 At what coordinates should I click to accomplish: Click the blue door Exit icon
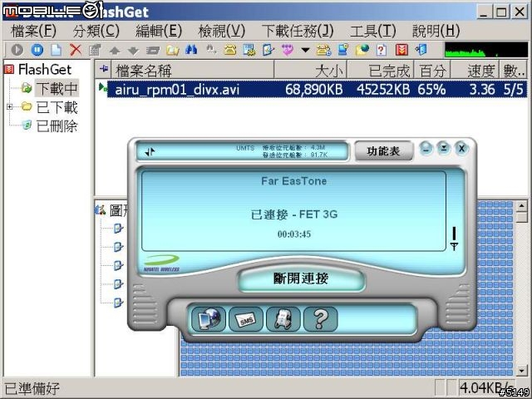point(421,50)
